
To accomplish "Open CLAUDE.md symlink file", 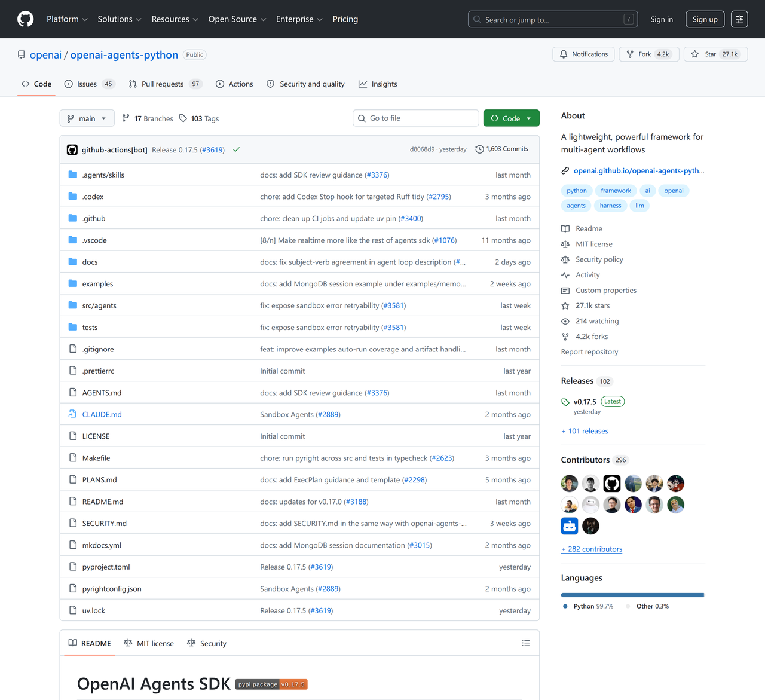I will click(x=102, y=414).
